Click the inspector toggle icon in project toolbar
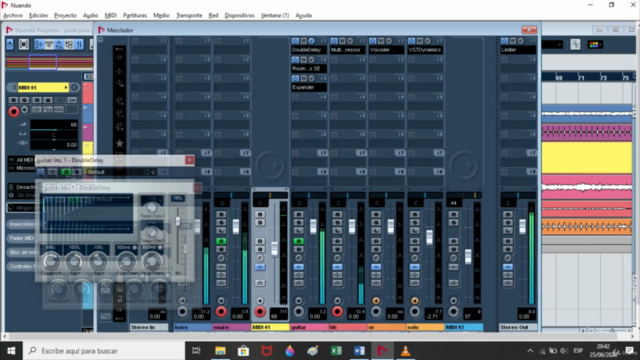The image size is (640, 360). click(x=39, y=44)
